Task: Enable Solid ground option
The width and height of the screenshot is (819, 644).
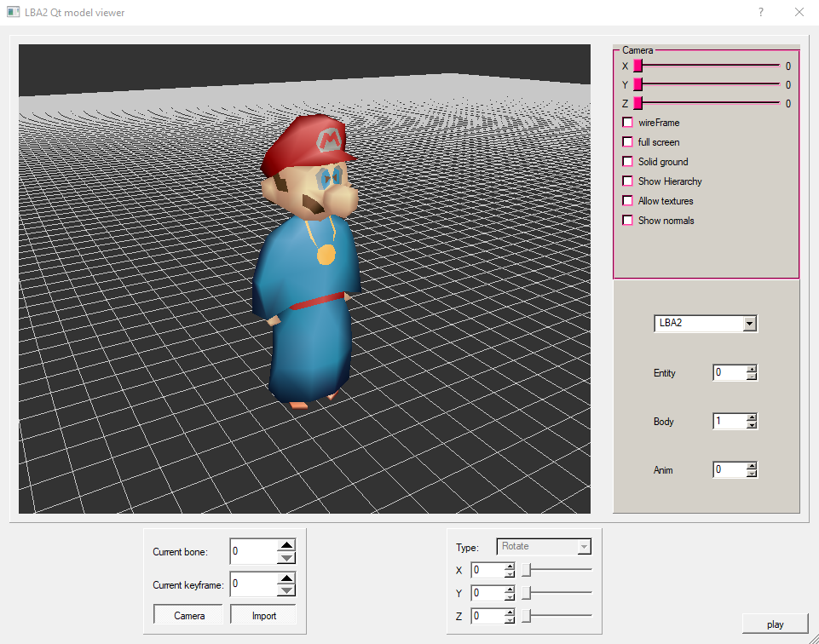Action: 628,162
